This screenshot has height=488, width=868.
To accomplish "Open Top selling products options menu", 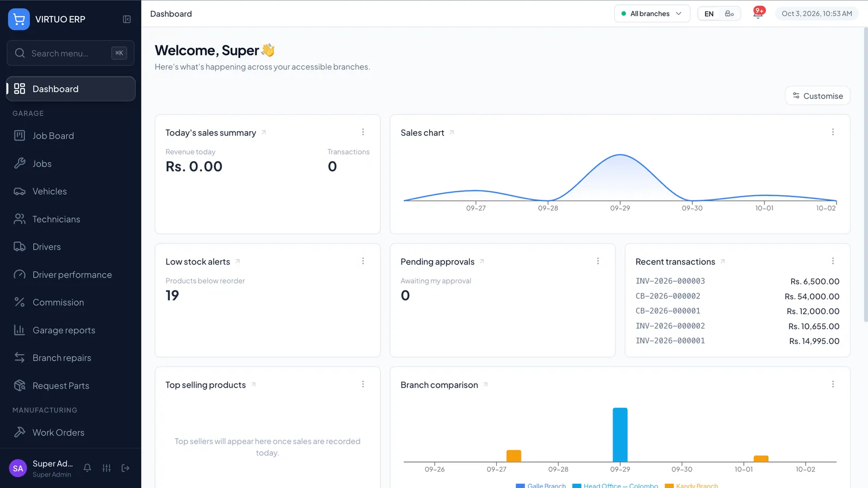I will pyautogui.click(x=363, y=384).
